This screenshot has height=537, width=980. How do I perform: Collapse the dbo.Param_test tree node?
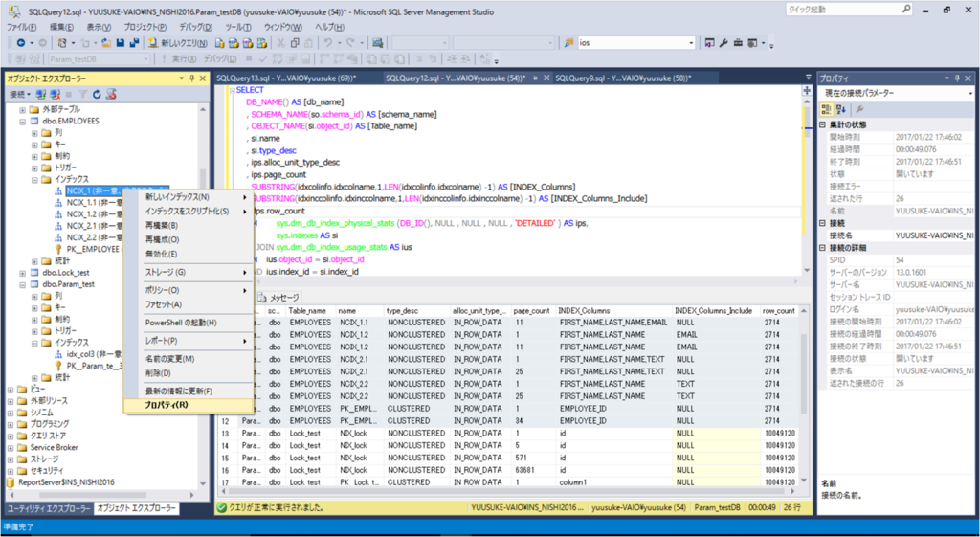click(x=23, y=284)
